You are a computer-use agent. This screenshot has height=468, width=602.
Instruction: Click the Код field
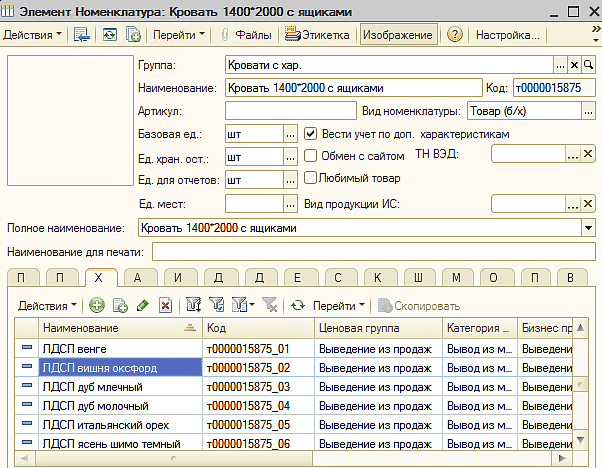(x=554, y=88)
